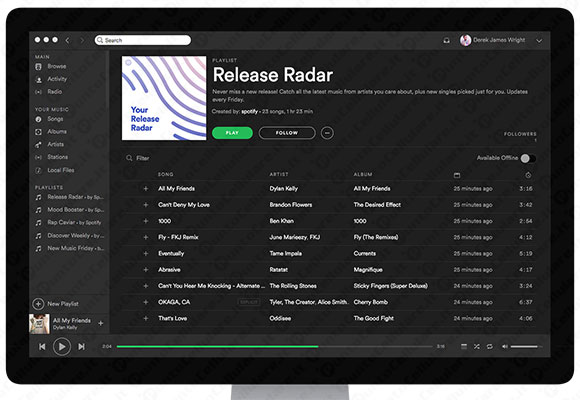Open Radio in the sidebar
The image size is (580, 400).
(55, 91)
